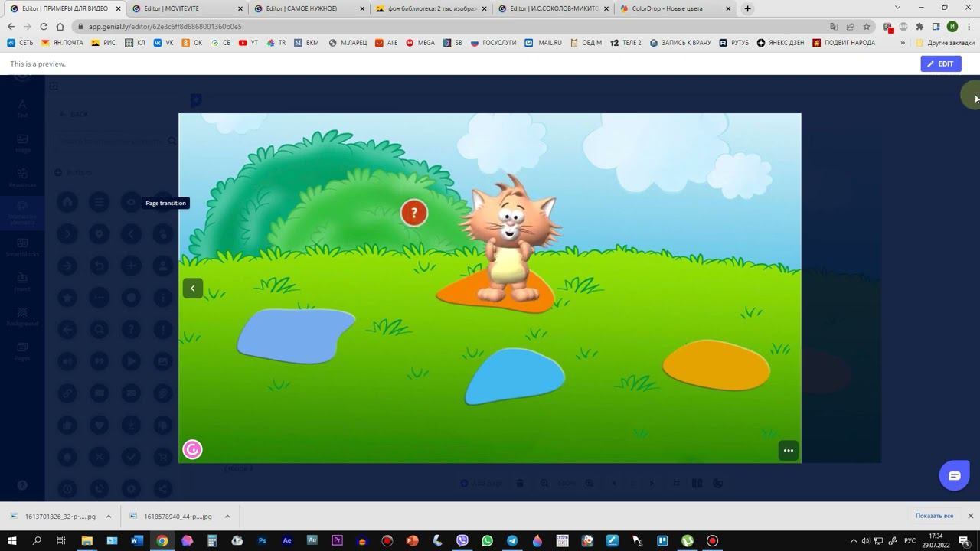
Task: Click the browser back arrow
Action: tap(11, 26)
